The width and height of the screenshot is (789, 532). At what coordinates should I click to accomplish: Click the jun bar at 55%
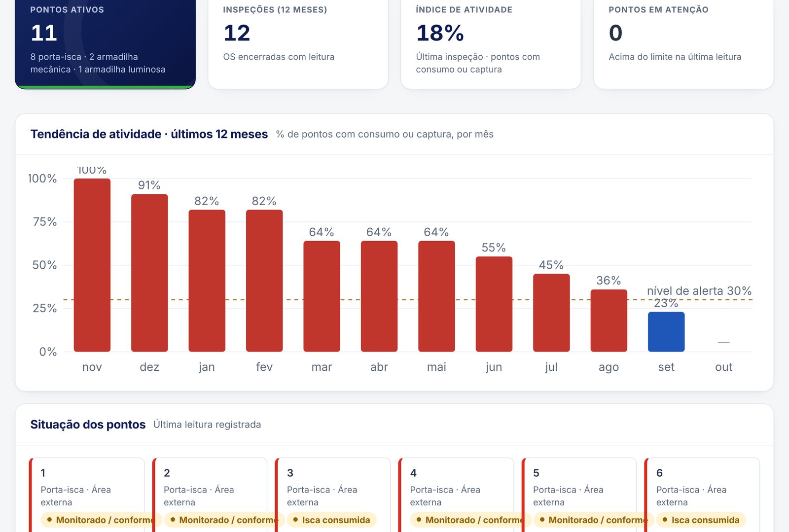click(494, 304)
